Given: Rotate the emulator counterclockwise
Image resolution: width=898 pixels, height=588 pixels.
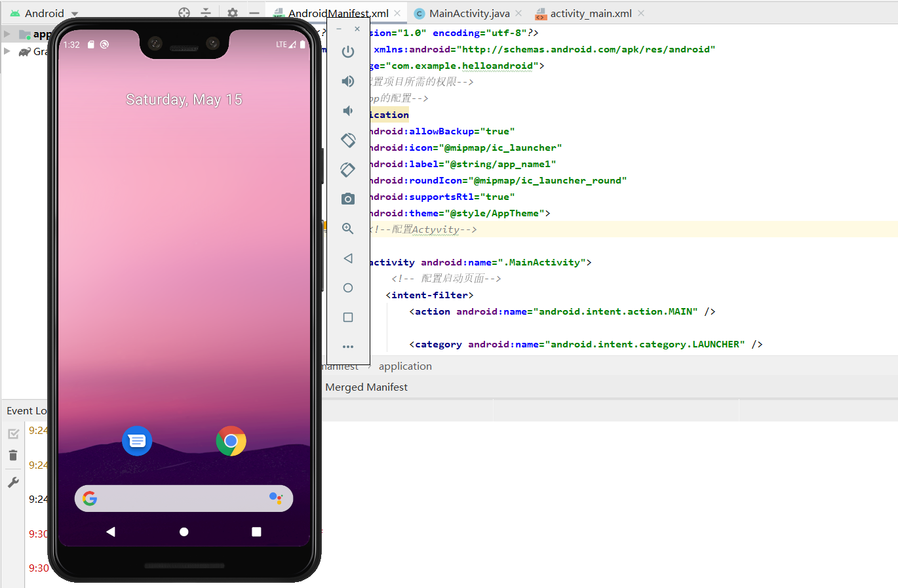Looking at the screenshot, I should (x=348, y=140).
